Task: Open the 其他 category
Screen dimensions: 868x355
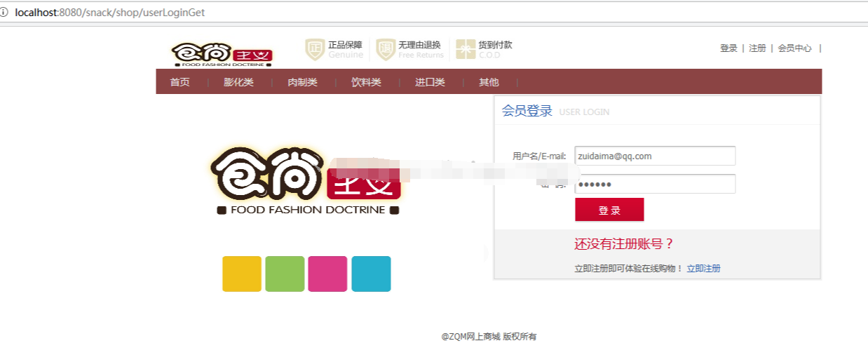Action: click(x=489, y=82)
